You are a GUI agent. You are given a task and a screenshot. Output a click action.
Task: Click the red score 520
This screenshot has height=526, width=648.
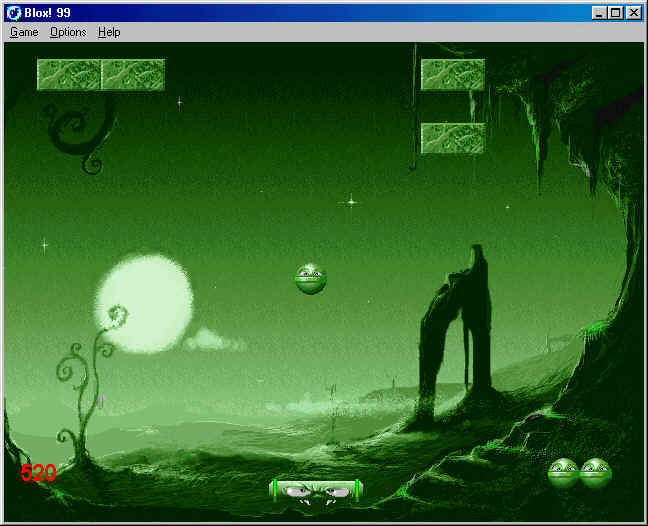[x=38, y=473]
